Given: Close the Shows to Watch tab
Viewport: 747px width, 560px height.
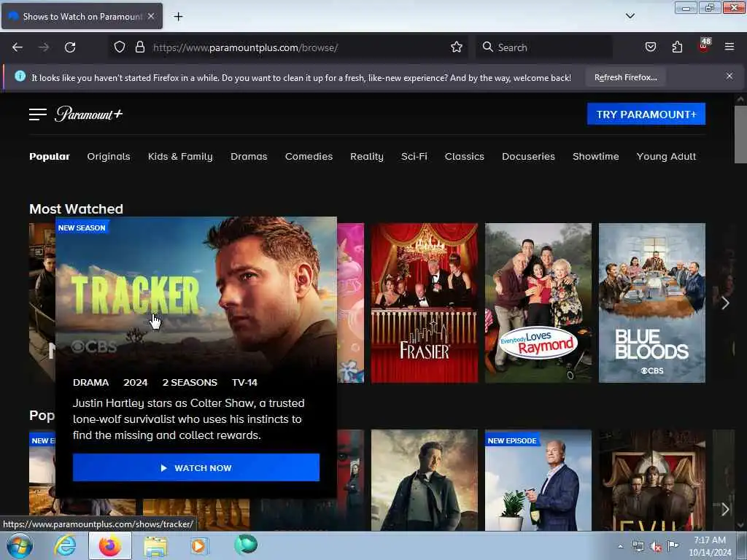Looking at the screenshot, I should point(151,16).
